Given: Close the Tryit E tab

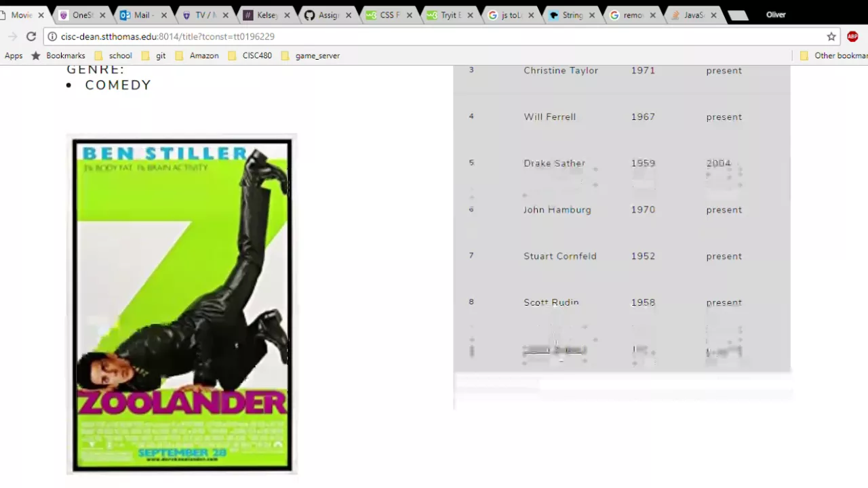Looking at the screenshot, I should [x=470, y=15].
